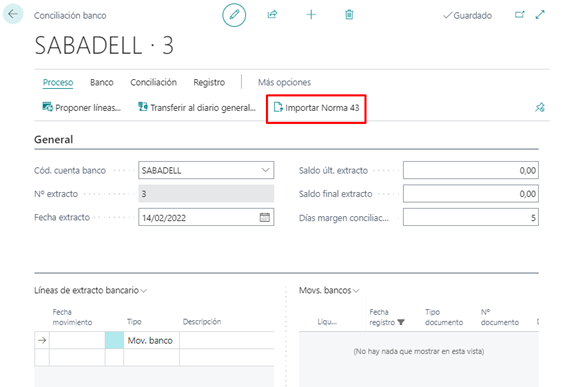Pin the action bar icon

[x=540, y=107]
